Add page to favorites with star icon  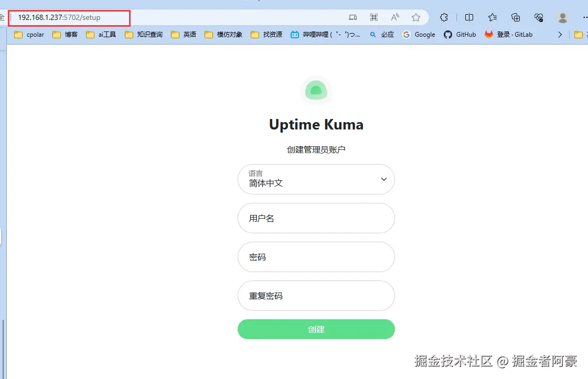pos(416,17)
